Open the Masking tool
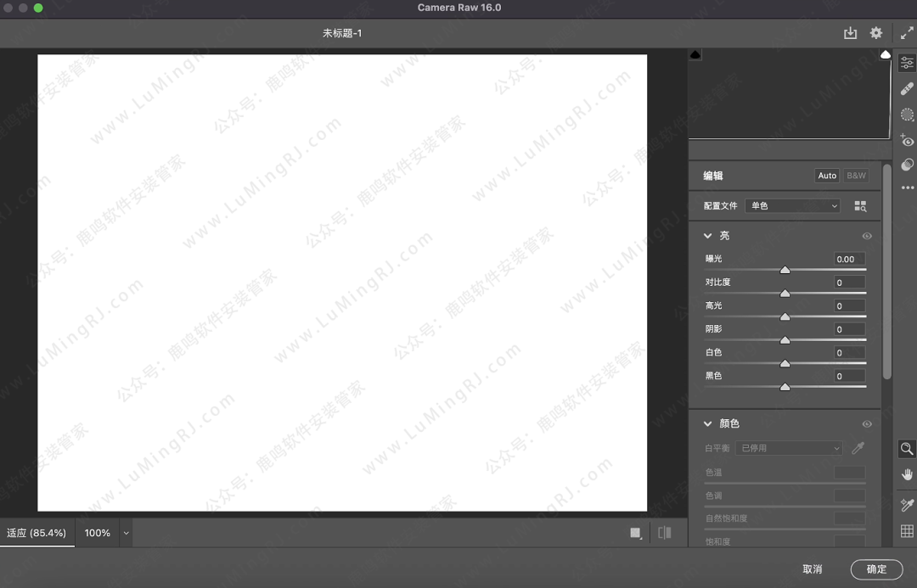917x588 pixels. (x=907, y=115)
